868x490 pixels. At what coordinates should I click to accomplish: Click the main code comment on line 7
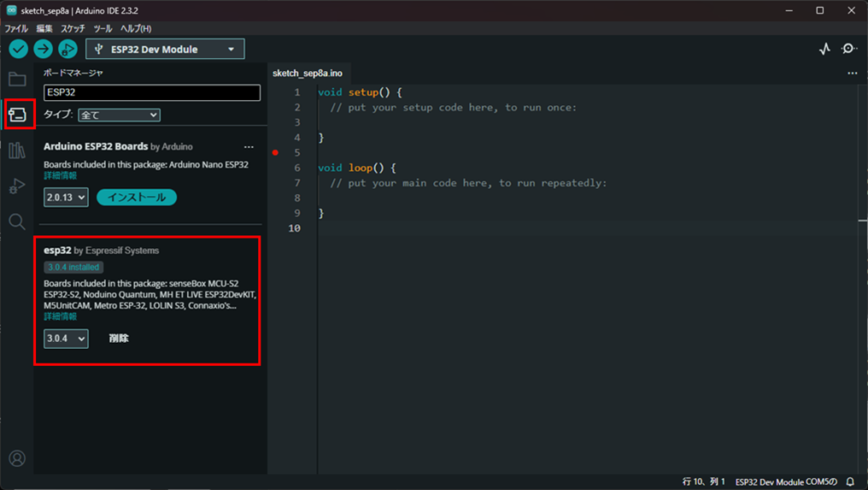pyautogui.click(x=468, y=183)
